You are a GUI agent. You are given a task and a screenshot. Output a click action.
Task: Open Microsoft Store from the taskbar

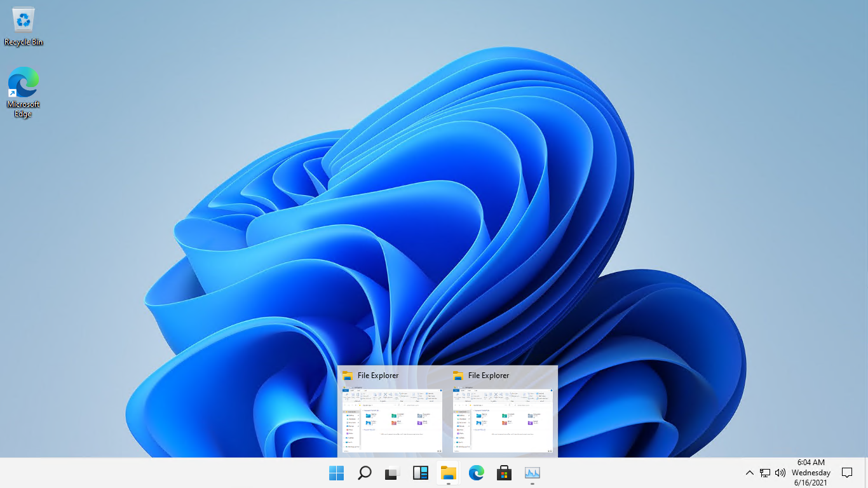point(504,473)
